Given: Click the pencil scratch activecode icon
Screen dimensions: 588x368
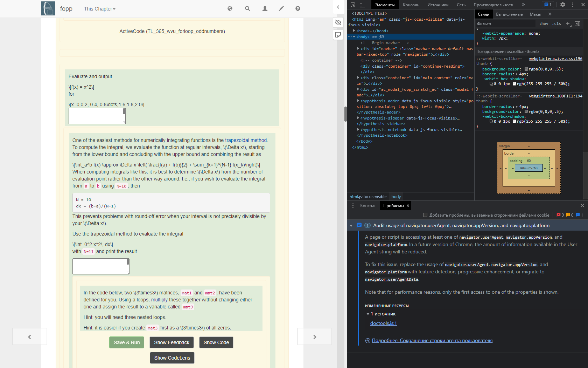Looking at the screenshot, I should click(x=281, y=8).
